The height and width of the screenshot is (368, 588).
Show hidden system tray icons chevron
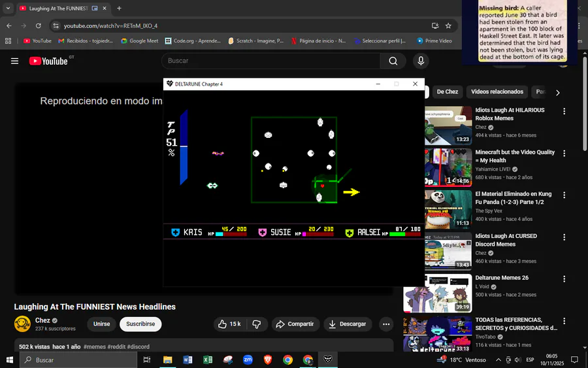pyautogui.click(x=498, y=360)
